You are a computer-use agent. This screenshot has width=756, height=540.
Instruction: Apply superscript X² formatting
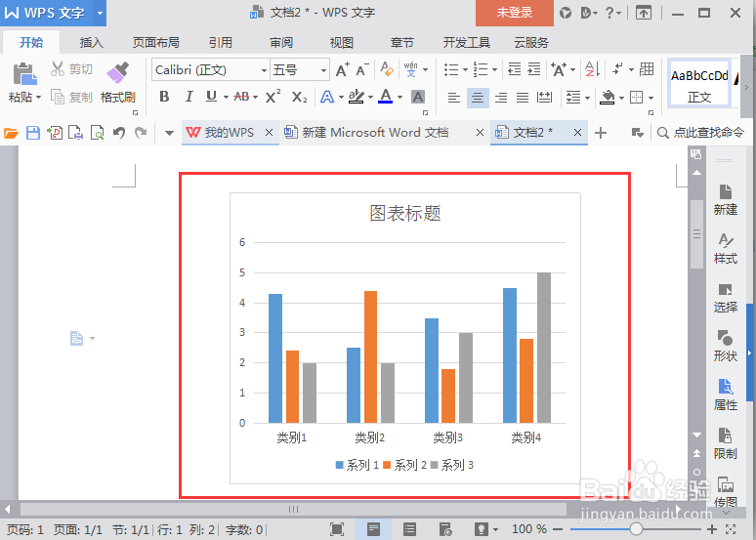[x=273, y=97]
